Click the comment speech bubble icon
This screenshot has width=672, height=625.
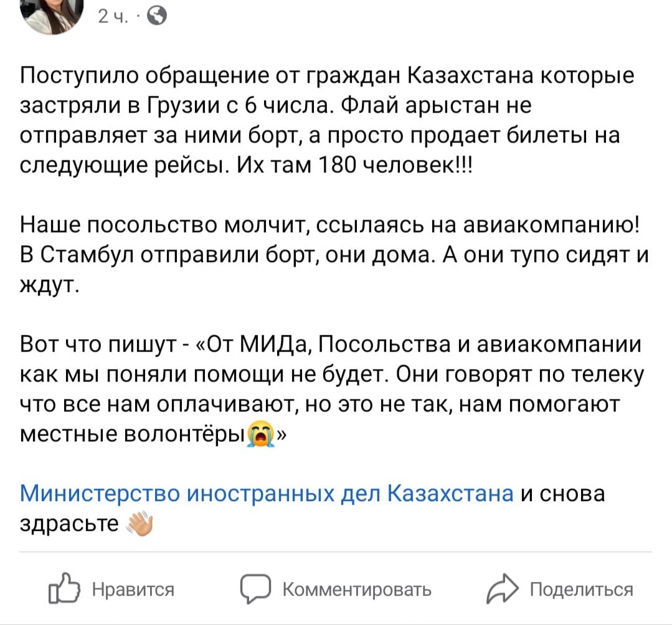255,589
